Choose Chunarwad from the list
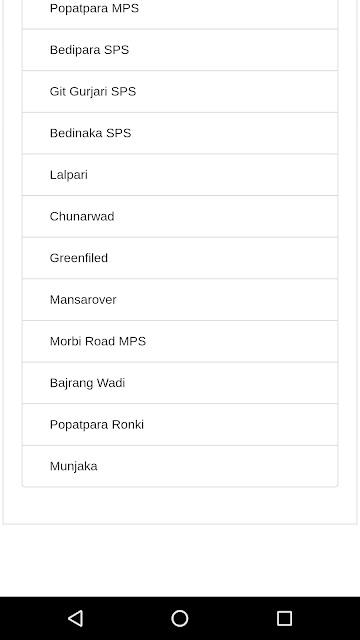Image resolution: width=360 pixels, height=640 pixels. [x=180, y=216]
